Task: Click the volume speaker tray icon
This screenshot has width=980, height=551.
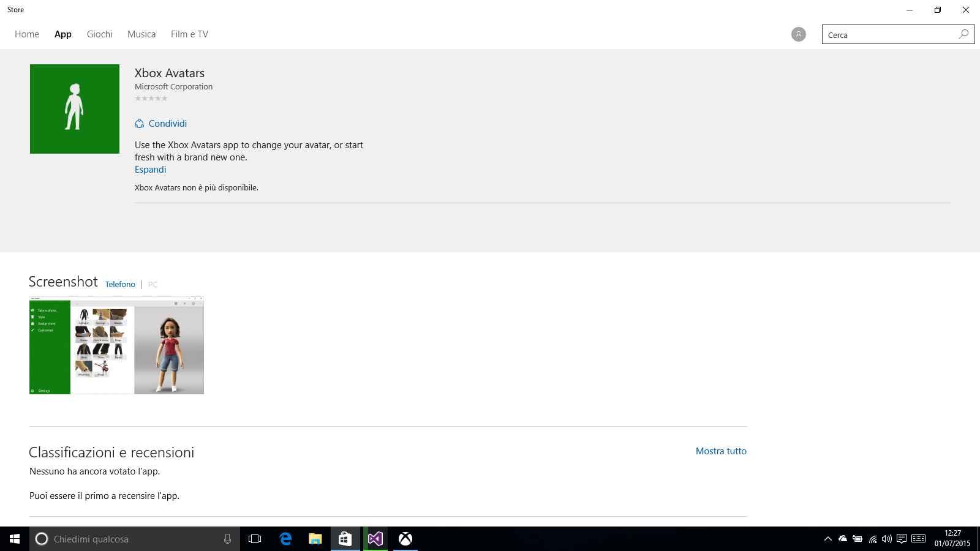Action: 887,539
